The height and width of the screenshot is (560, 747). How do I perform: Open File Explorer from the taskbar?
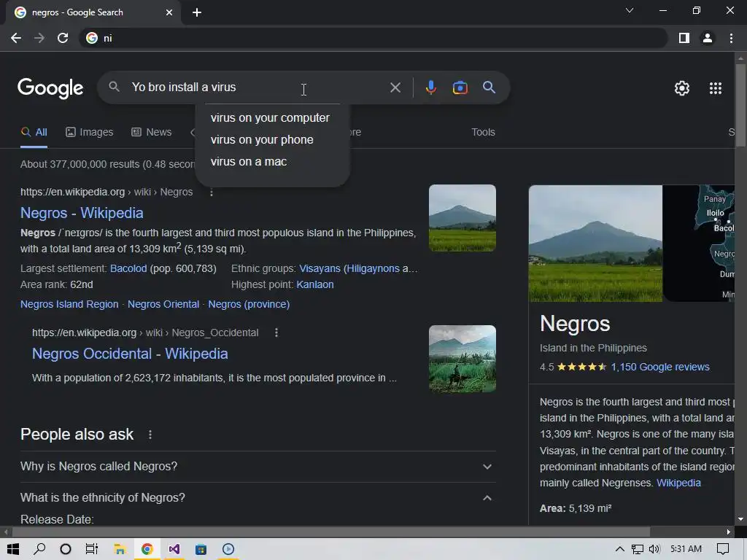(120, 549)
